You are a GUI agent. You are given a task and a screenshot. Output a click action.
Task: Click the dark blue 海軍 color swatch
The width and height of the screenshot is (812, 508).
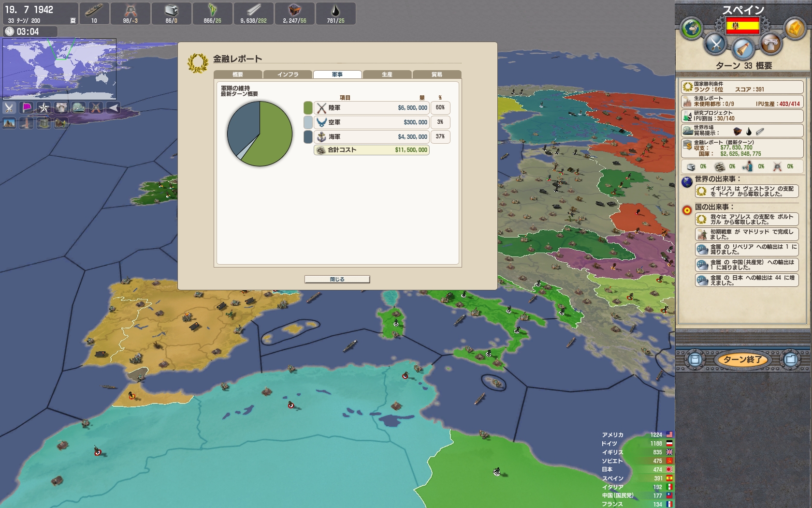(x=308, y=137)
